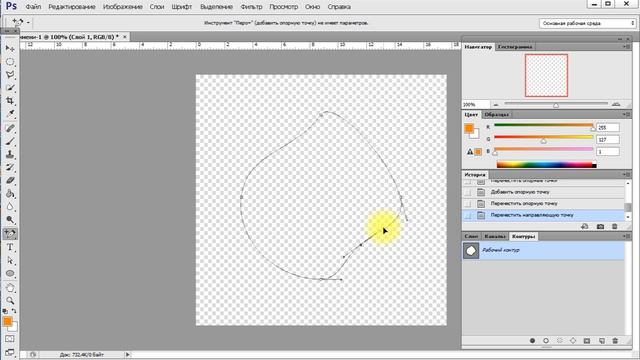Viewport: 640px width, 360px height.
Task: Open the Изображение menu
Action: click(x=122, y=7)
